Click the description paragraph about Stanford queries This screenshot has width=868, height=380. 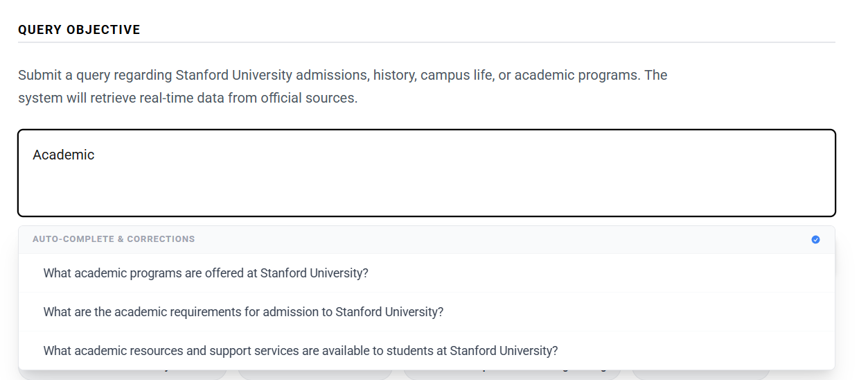coord(343,86)
